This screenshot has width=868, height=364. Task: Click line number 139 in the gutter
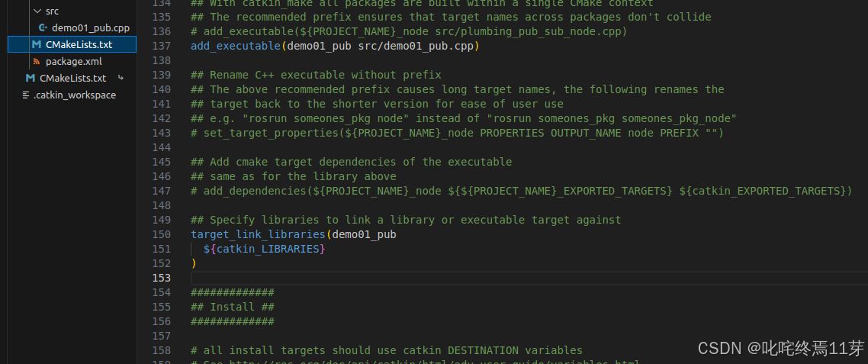click(160, 75)
